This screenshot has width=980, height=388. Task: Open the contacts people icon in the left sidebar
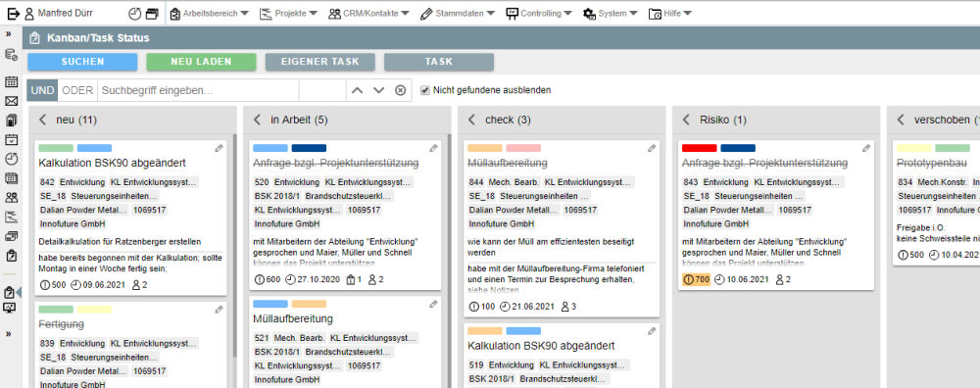11,198
